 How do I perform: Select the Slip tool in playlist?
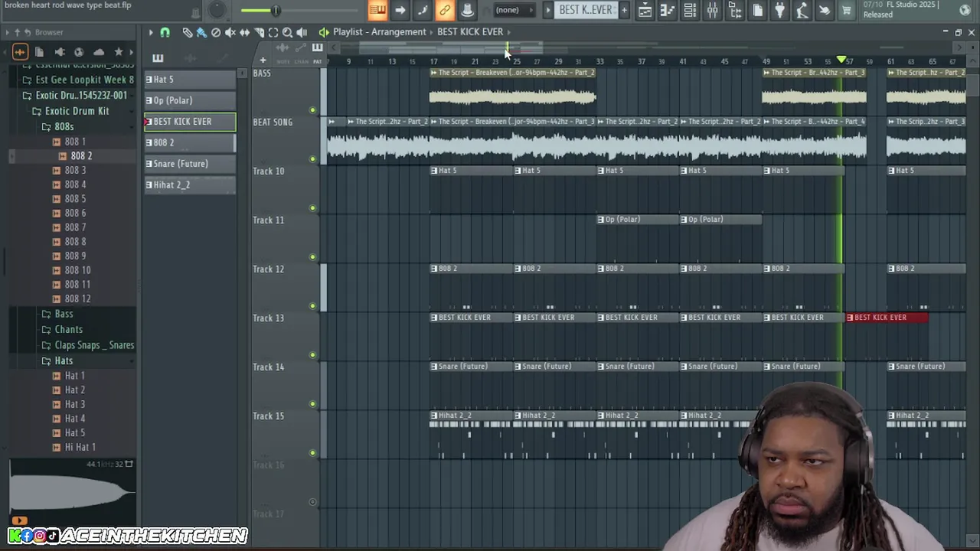point(245,32)
